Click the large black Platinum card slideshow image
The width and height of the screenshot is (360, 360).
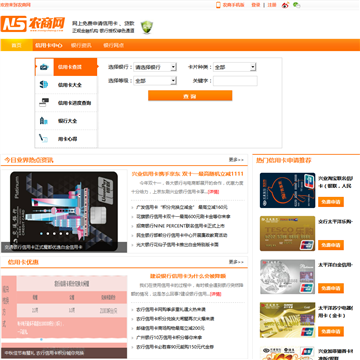coord(64,211)
